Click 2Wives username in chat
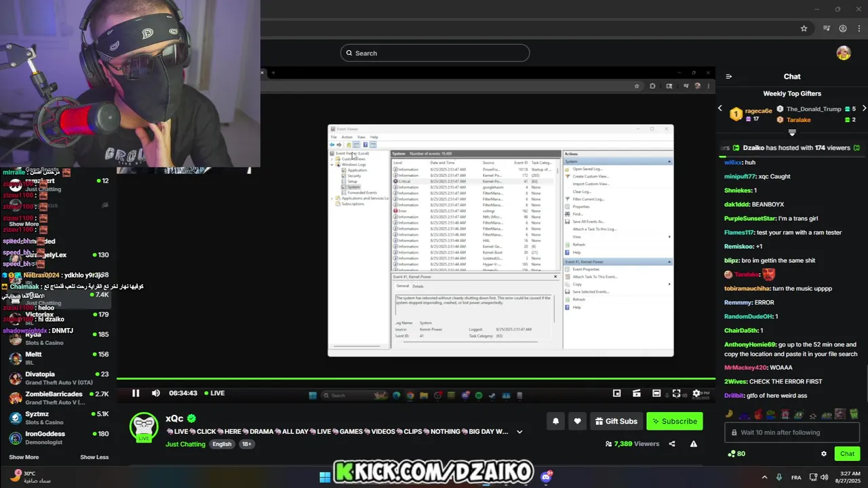This screenshot has width=868, height=488. (735, 382)
